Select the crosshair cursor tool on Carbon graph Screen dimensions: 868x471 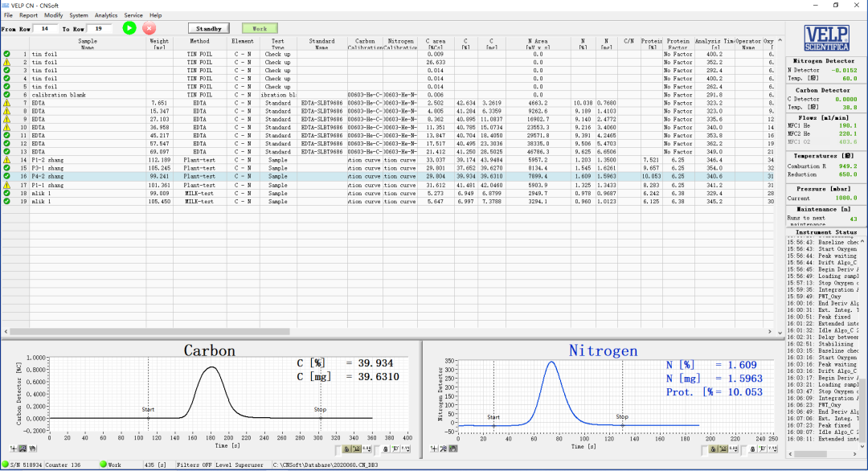pyautogui.click(x=14, y=448)
